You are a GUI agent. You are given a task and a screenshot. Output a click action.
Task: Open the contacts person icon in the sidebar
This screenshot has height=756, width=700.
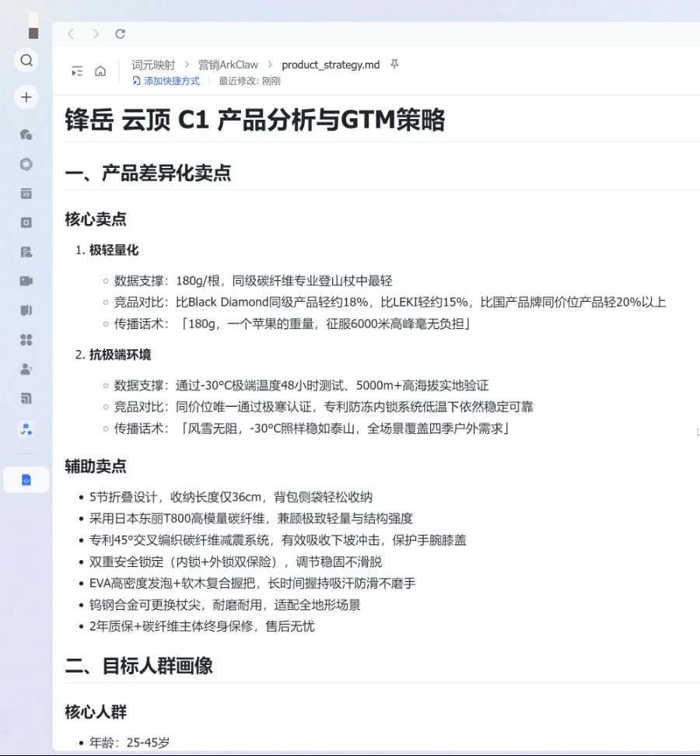click(x=26, y=369)
